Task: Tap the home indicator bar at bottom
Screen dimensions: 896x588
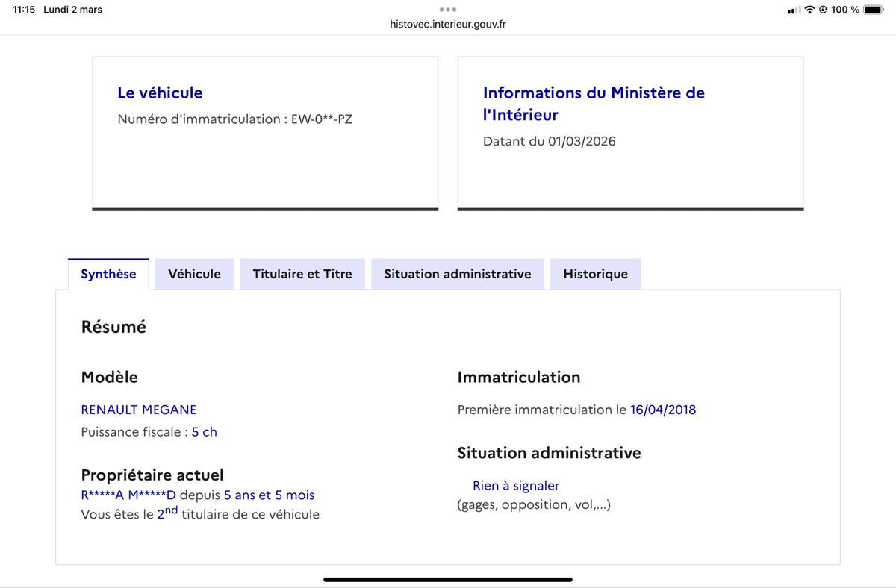Action: click(448, 579)
